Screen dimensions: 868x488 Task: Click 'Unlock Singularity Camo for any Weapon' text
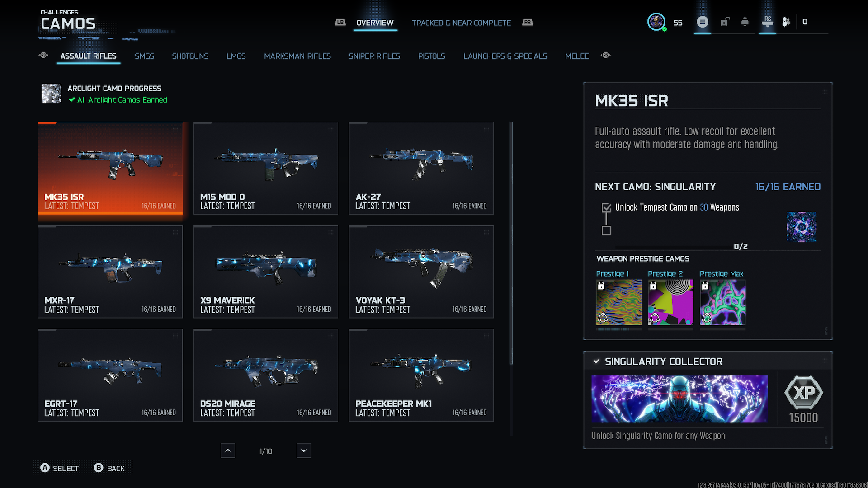(x=658, y=436)
